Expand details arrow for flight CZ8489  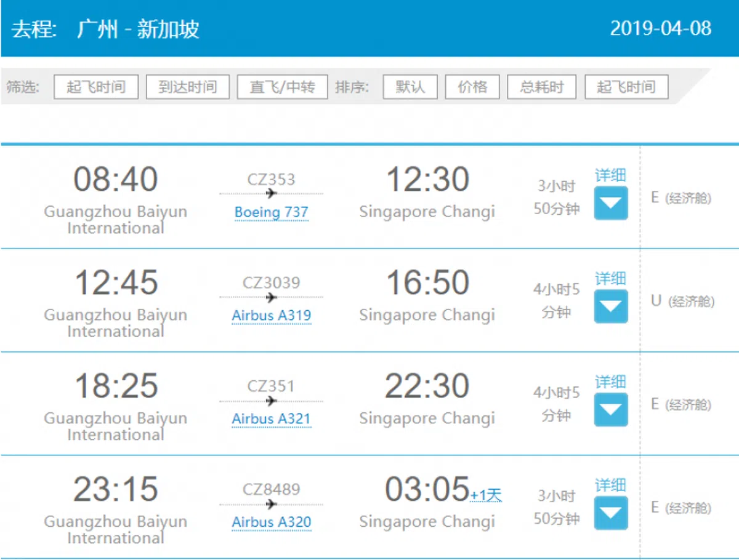click(610, 513)
